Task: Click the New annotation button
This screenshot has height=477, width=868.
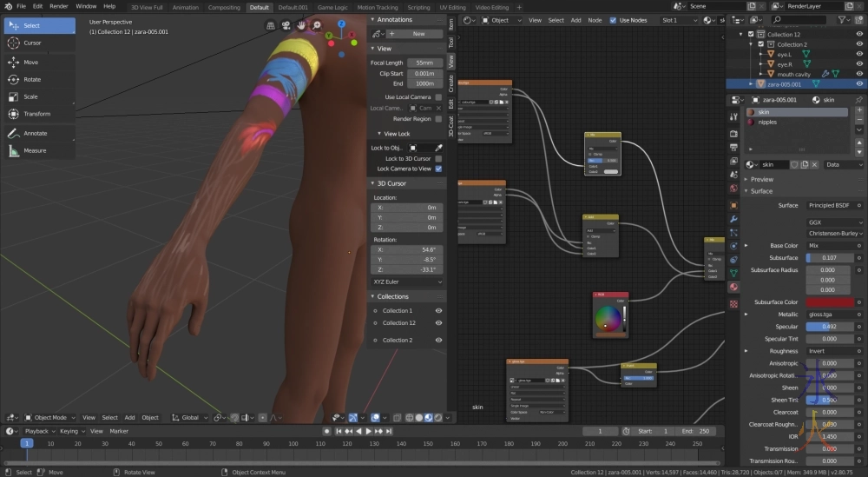Action: point(418,33)
